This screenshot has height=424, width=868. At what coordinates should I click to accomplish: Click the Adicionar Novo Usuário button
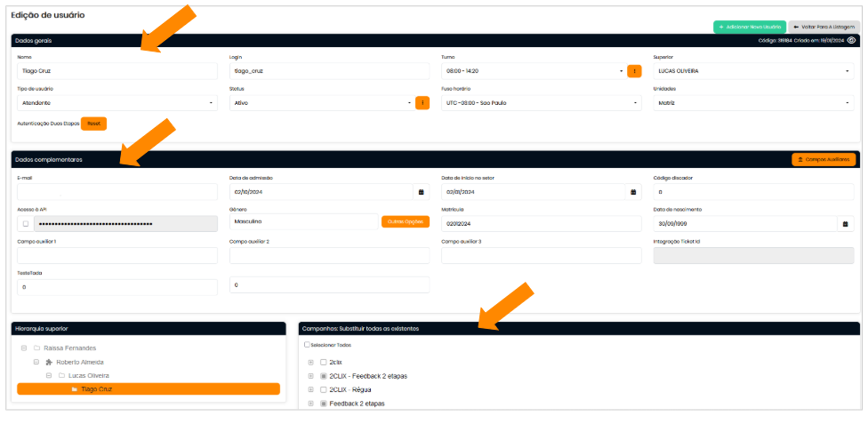click(749, 28)
